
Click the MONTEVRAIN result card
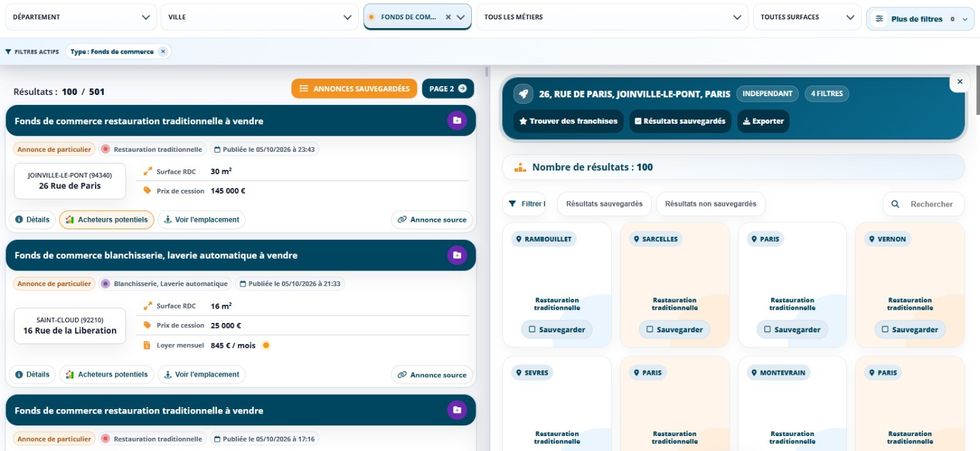[792, 404]
